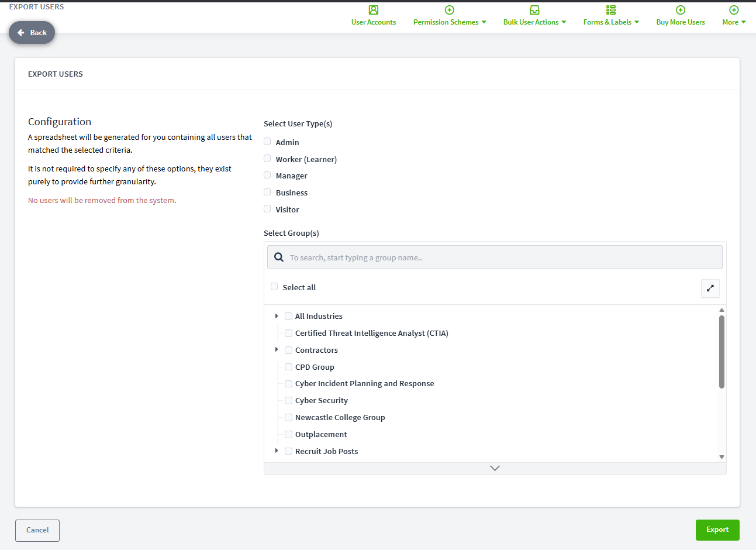756x550 pixels.
Task: Click the magnifier icon in group search
Action: (x=279, y=257)
